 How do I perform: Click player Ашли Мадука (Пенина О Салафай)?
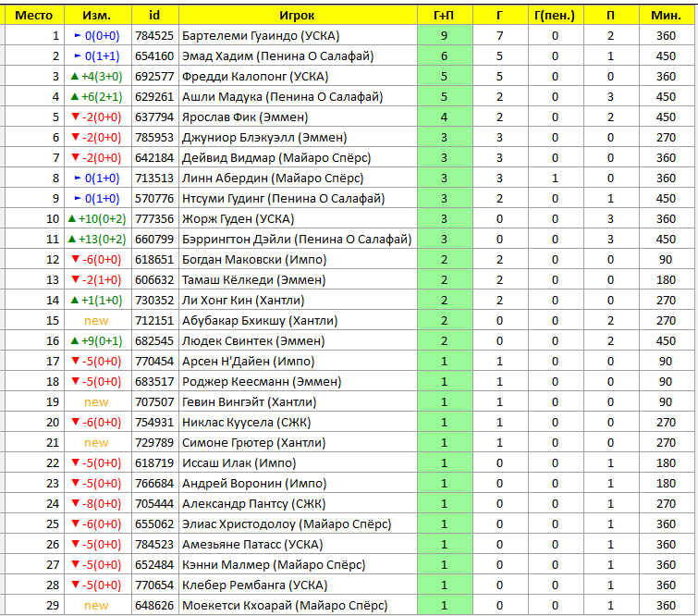point(282,96)
